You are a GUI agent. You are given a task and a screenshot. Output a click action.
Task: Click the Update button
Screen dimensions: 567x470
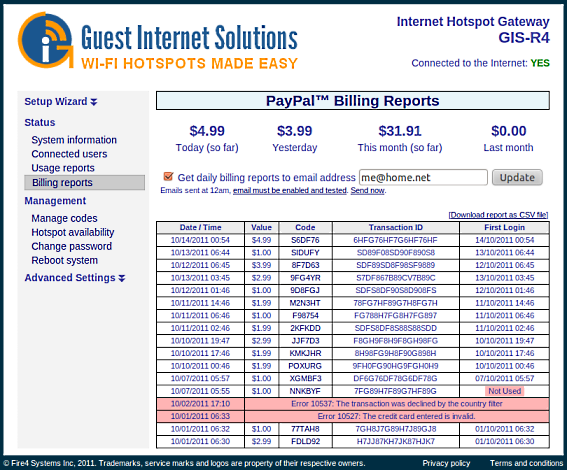[x=517, y=178]
